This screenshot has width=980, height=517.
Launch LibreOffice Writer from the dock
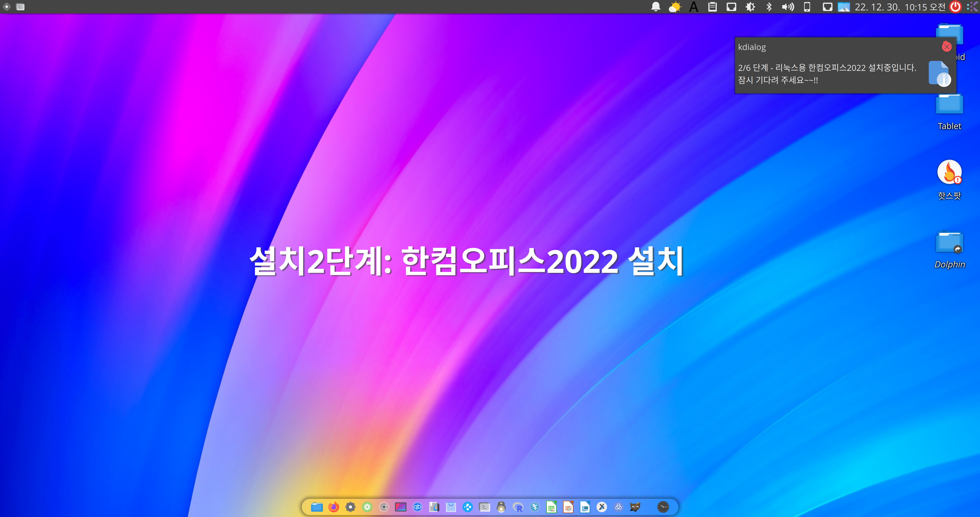point(585,507)
